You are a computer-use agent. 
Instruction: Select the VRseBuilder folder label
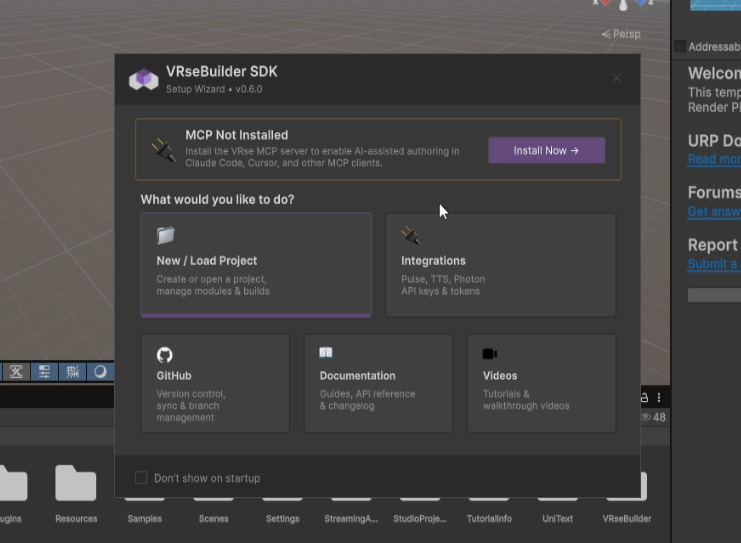click(627, 518)
